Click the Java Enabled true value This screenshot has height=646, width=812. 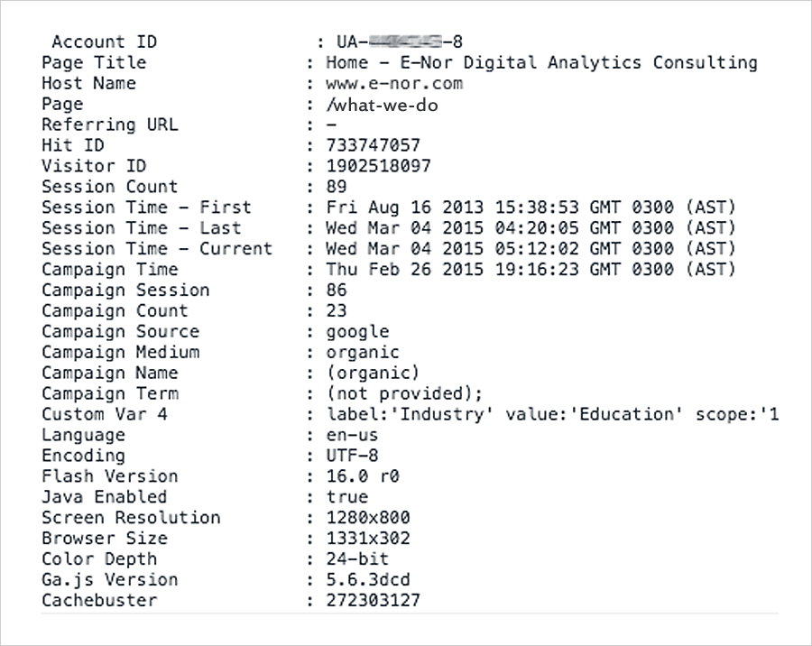[x=347, y=497]
